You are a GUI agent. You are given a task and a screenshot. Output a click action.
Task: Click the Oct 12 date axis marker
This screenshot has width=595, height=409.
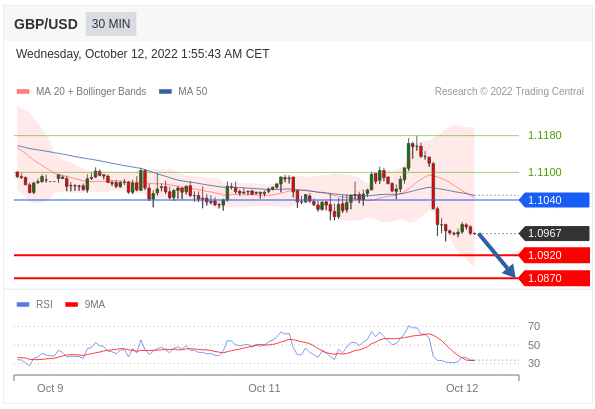(x=462, y=388)
